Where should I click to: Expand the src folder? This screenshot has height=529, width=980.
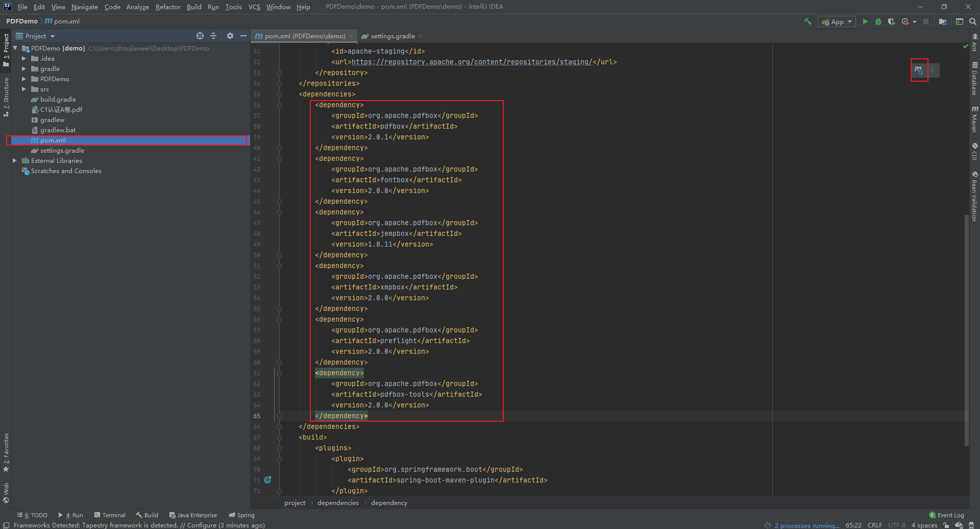pyautogui.click(x=23, y=89)
